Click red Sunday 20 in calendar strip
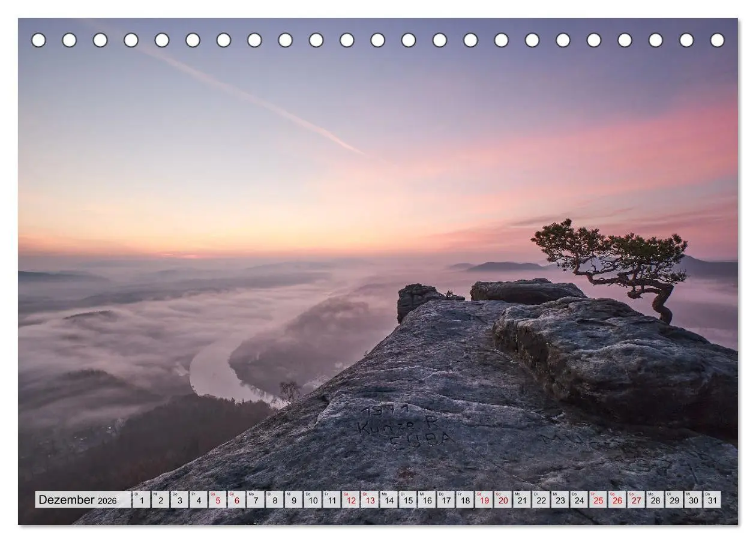 [x=503, y=500]
